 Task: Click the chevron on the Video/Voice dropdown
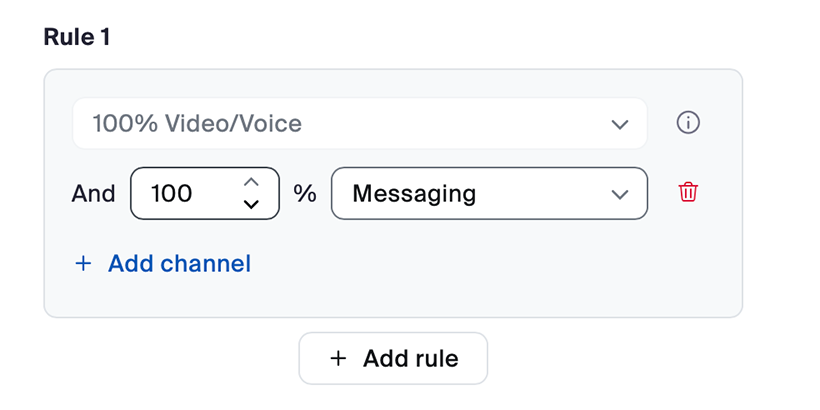coord(620,124)
